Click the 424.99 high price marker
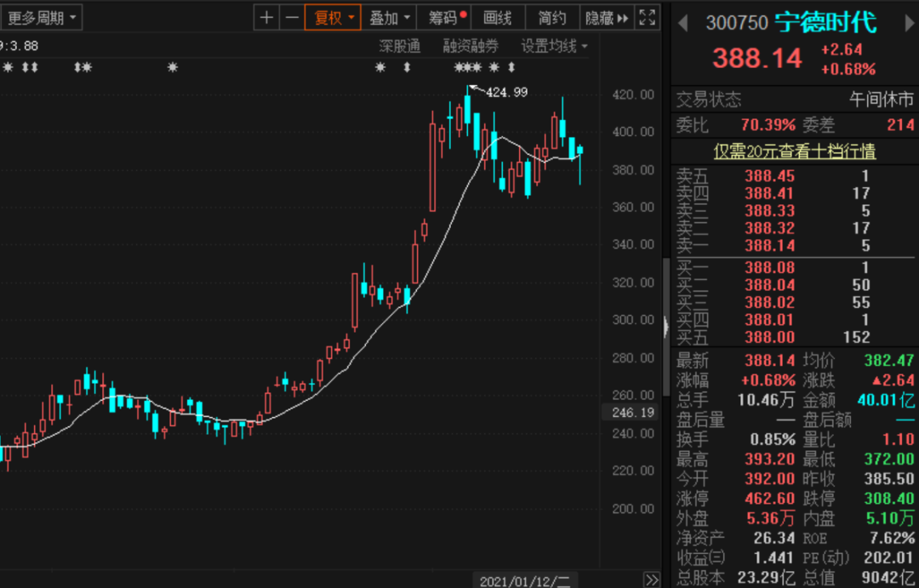 [x=507, y=92]
